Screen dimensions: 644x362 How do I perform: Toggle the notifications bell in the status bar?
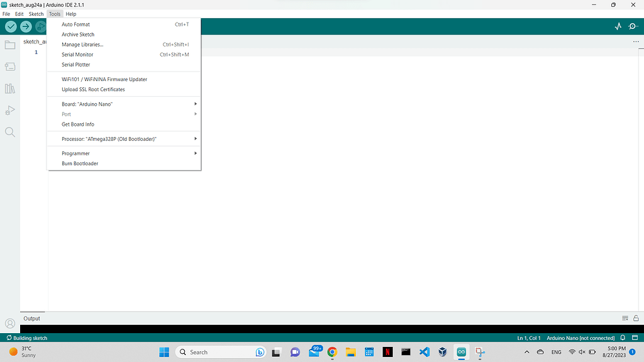pyautogui.click(x=622, y=337)
